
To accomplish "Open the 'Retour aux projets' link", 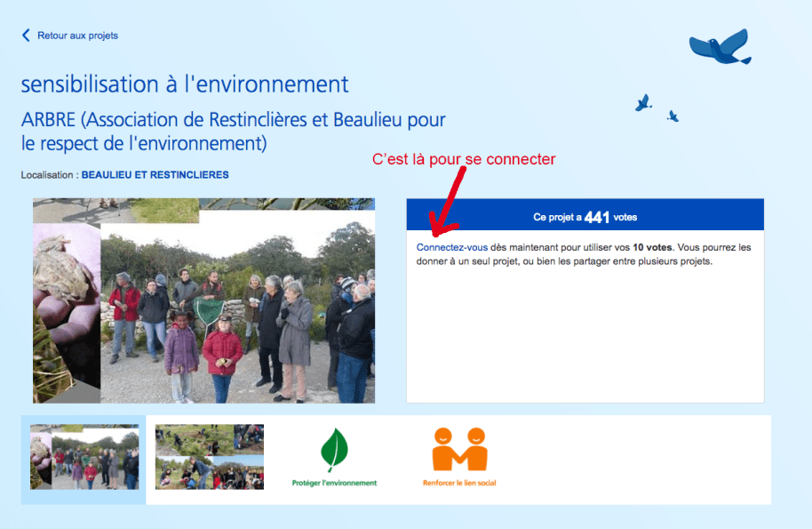I will click(x=77, y=36).
